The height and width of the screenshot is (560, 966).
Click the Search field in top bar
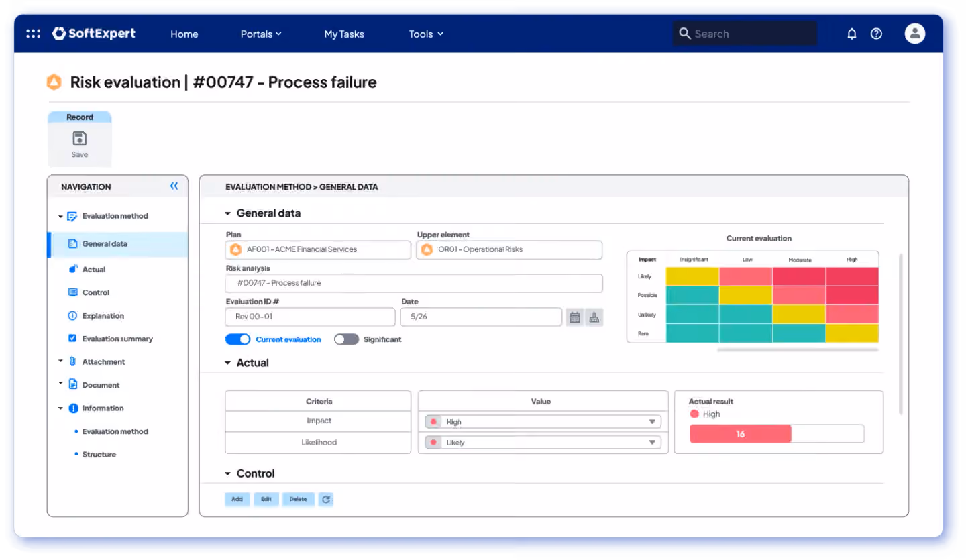[745, 34]
